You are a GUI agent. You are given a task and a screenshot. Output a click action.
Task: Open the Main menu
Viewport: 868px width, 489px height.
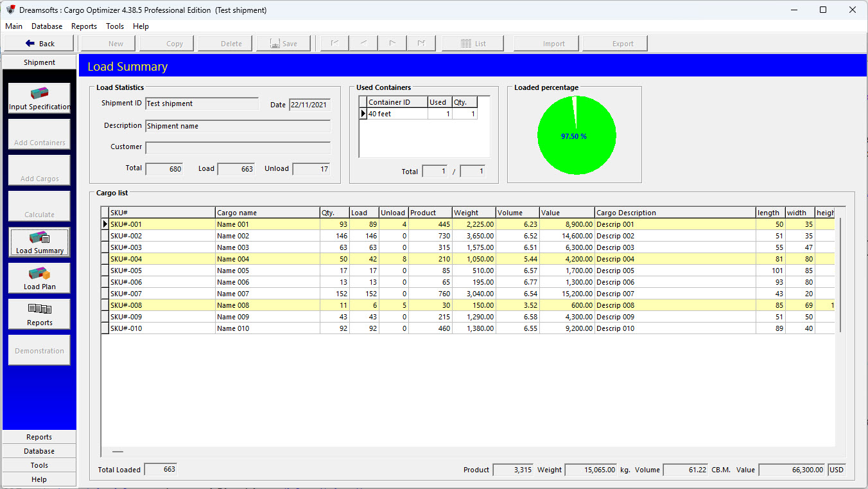[13, 26]
